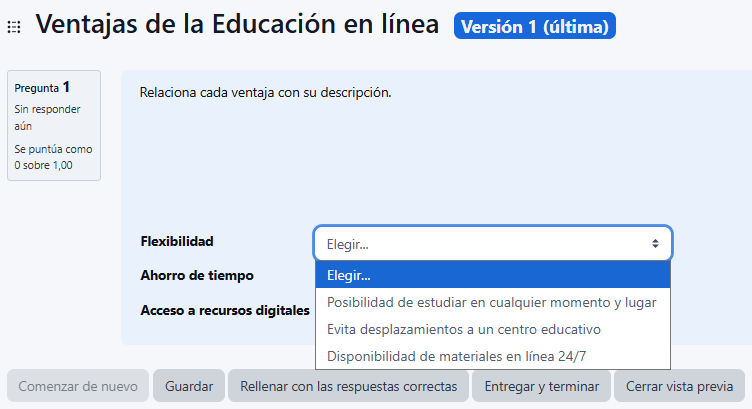Click the "Comenzar de nuevo" button

point(78,386)
